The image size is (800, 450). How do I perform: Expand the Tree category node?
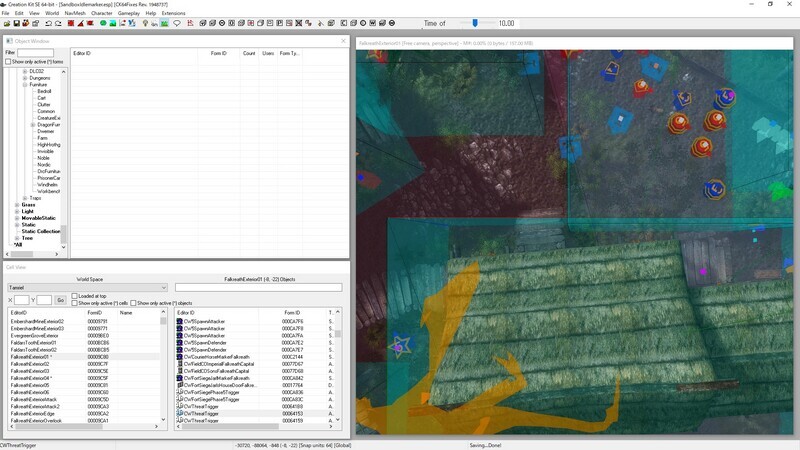click(x=17, y=238)
